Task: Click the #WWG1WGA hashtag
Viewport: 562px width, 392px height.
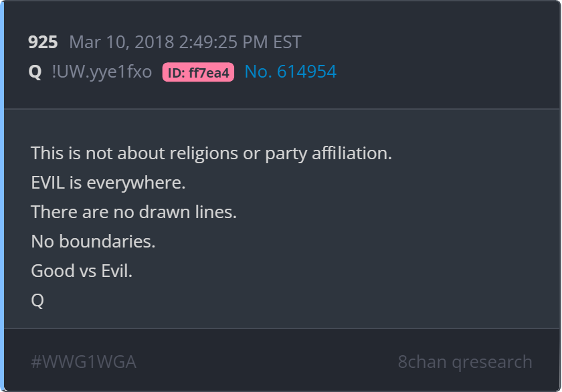Action: pos(84,362)
